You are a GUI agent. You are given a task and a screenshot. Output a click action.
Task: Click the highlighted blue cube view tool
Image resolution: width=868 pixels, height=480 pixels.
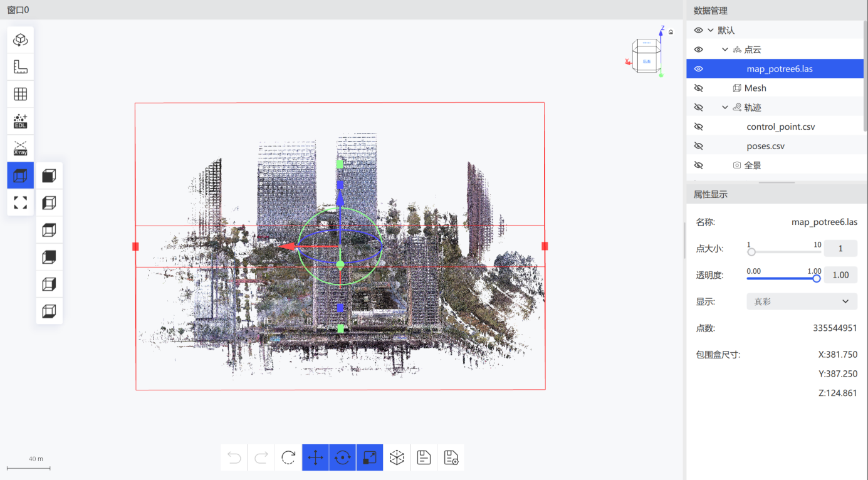21,175
